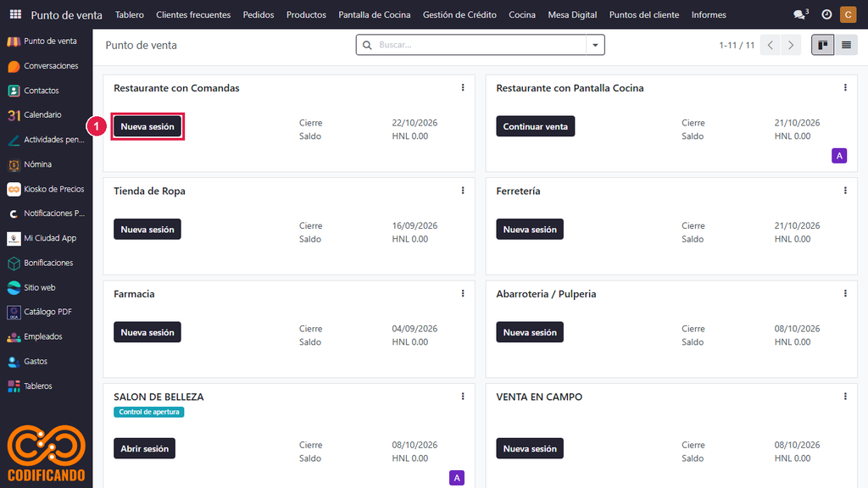
Task: Click avatar A on Restaurante con Pantalla Cocina
Action: [839, 156]
